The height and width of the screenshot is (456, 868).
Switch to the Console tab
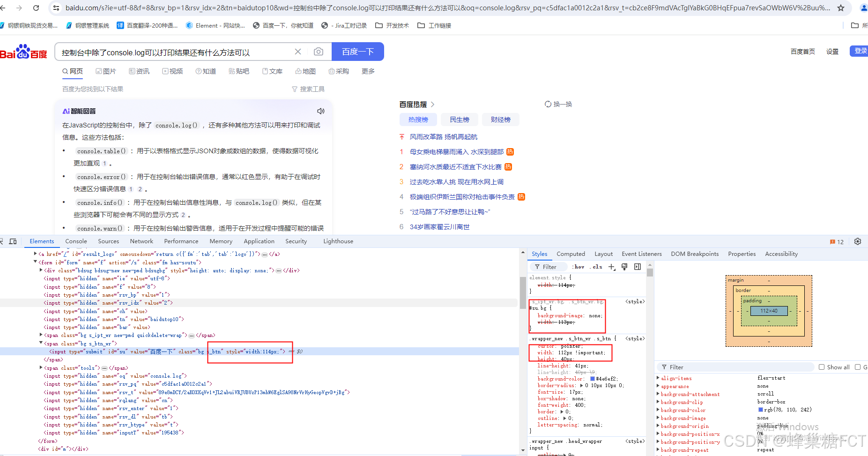pyautogui.click(x=76, y=241)
